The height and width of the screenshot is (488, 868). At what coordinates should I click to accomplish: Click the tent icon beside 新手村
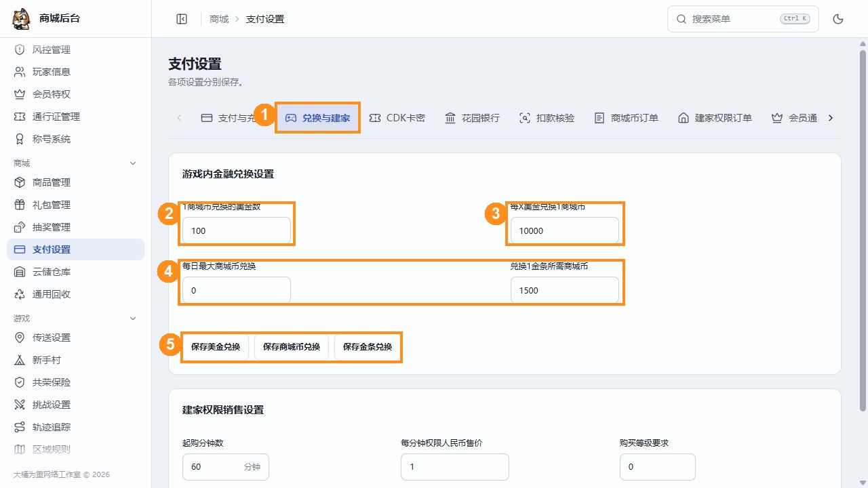pyautogui.click(x=20, y=360)
